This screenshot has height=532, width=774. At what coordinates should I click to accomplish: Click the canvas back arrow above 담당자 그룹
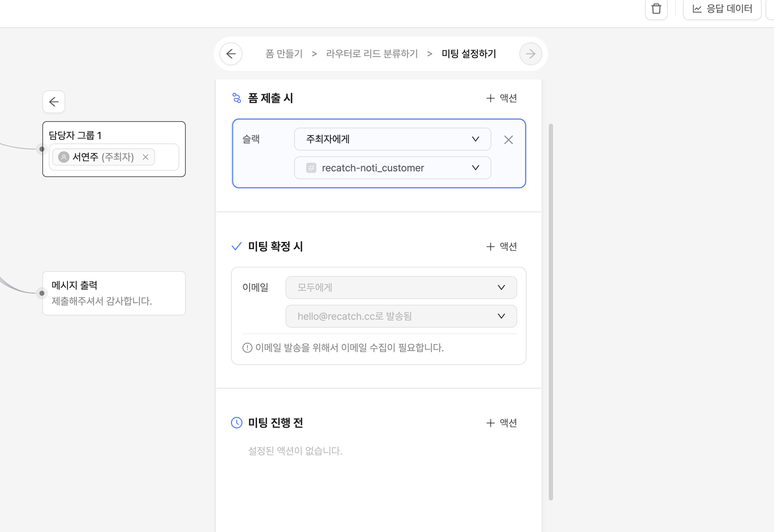coord(54,102)
